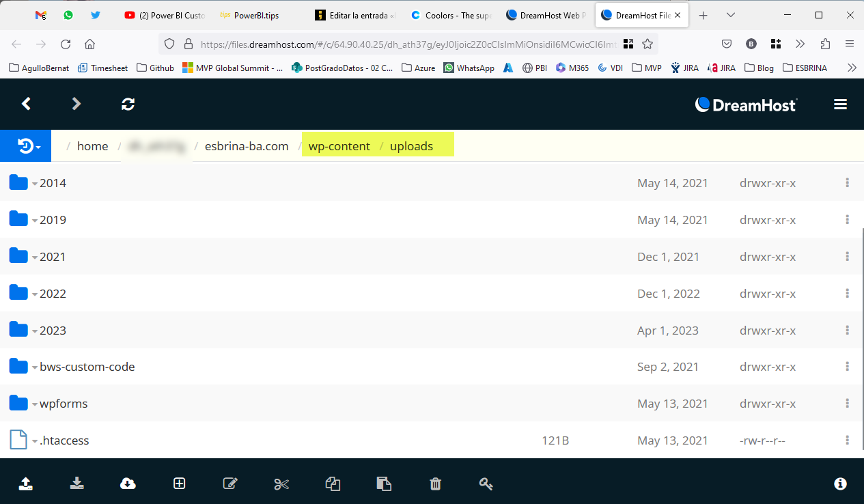Refresh the file listing
Image resolution: width=864 pixels, height=504 pixels.
click(128, 104)
